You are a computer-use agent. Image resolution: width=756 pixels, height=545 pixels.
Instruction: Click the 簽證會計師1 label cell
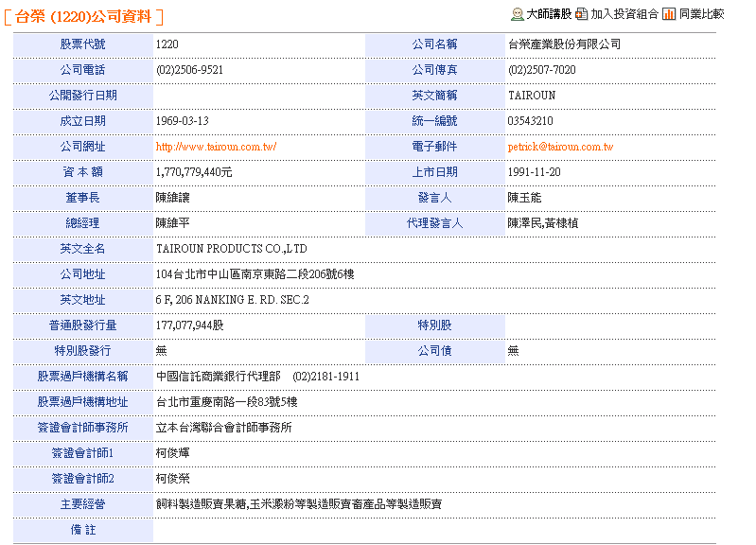[x=83, y=453]
